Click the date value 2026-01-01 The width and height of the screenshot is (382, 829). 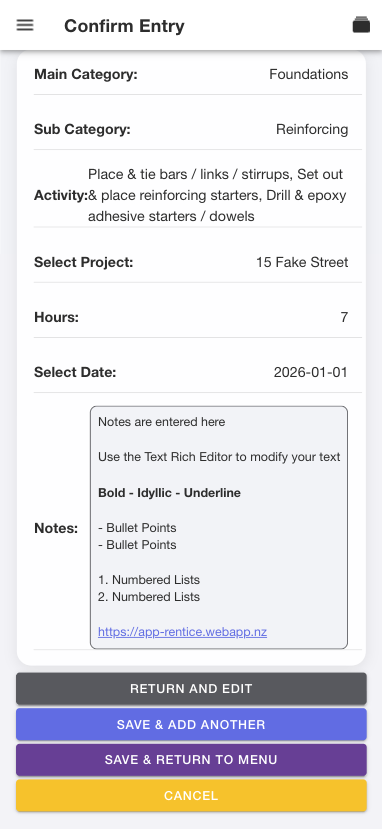pyautogui.click(x=311, y=373)
